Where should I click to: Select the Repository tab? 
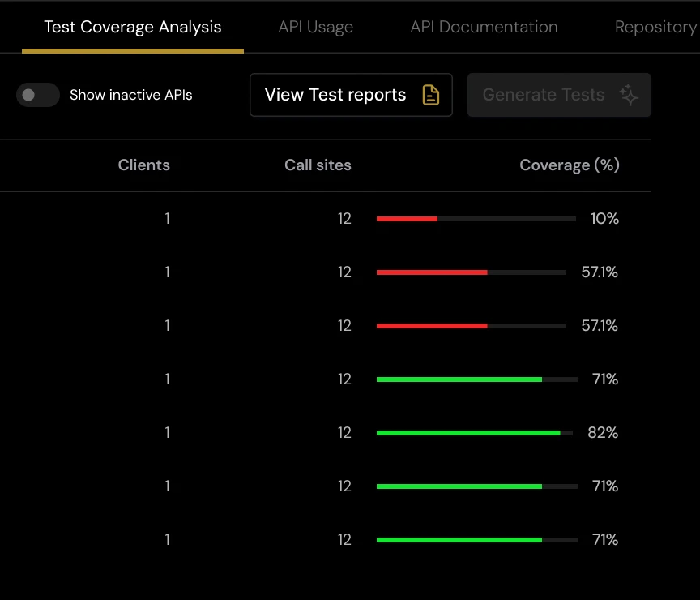(x=656, y=27)
